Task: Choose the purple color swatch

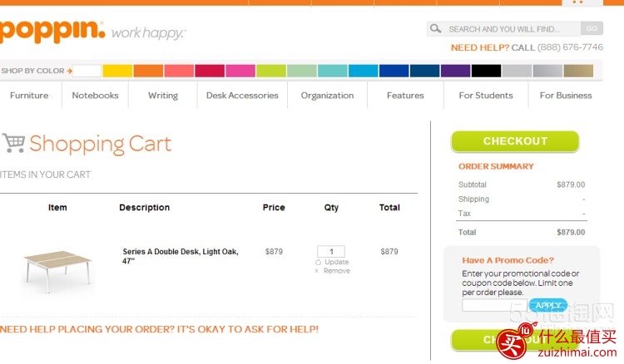Action: click(455, 71)
